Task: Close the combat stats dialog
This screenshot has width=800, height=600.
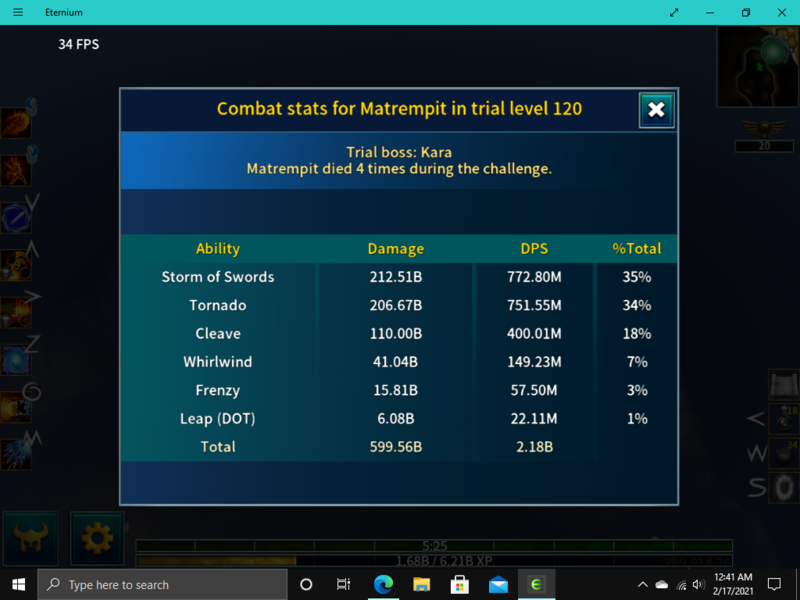Action: tap(656, 110)
